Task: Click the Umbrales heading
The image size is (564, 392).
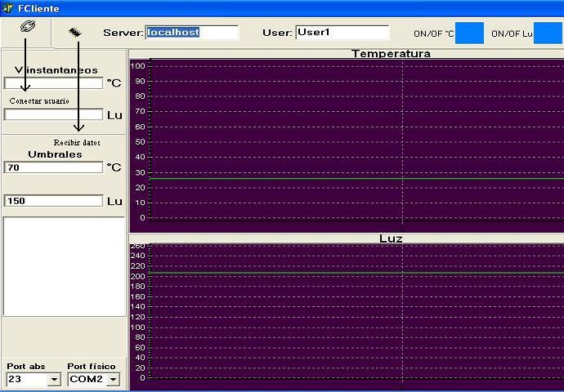Action: point(55,154)
